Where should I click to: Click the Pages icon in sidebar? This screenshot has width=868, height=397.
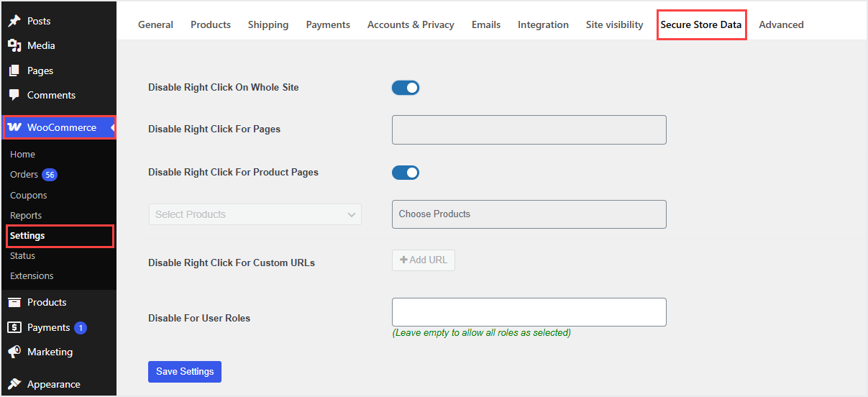point(14,70)
